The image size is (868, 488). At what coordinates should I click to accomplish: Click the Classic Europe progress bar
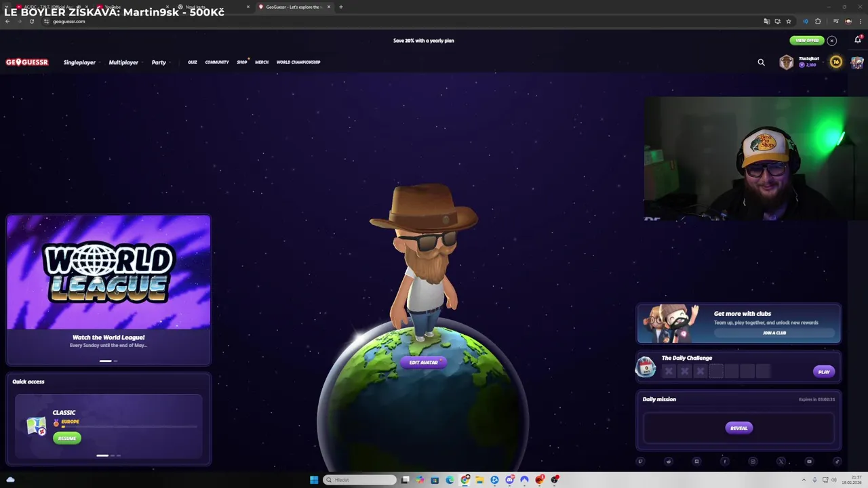129,427
